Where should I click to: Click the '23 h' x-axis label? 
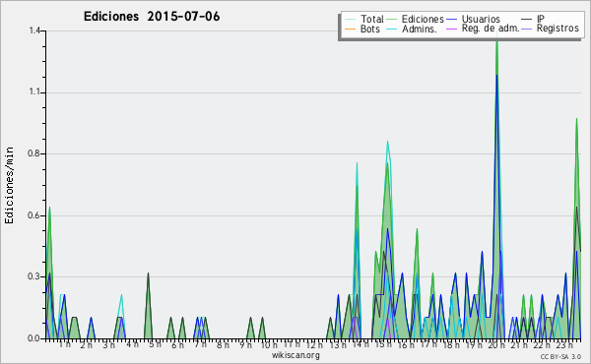pyautogui.click(x=564, y=344)
